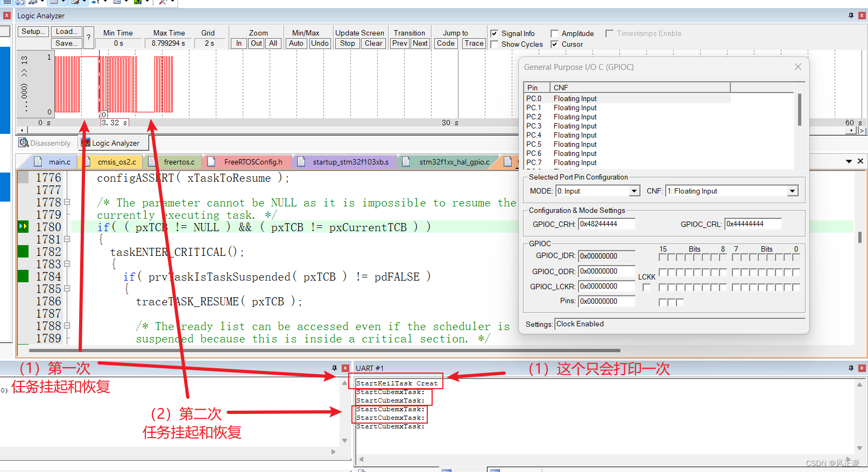Click the Pin column header
This screenshot has height=472, width=868.
[537, 88]
